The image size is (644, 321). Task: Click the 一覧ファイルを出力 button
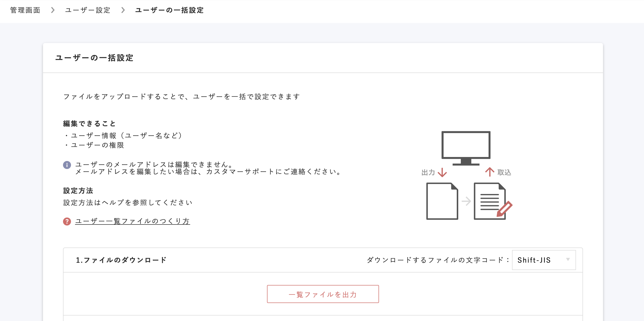coord(323,294)
